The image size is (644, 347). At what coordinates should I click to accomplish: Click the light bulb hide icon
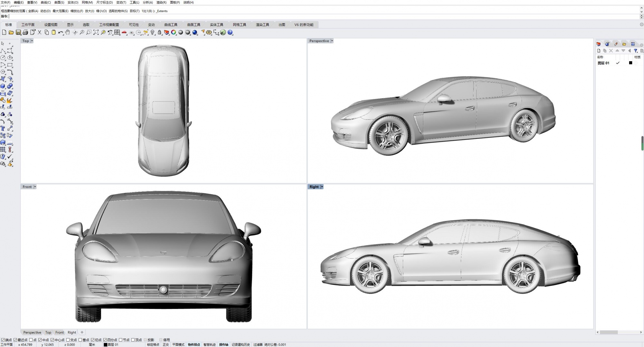tap(153, 32)
